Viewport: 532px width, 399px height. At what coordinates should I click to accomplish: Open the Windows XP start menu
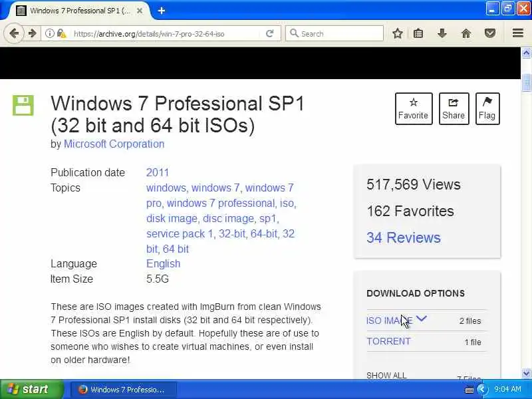(31, 389)
